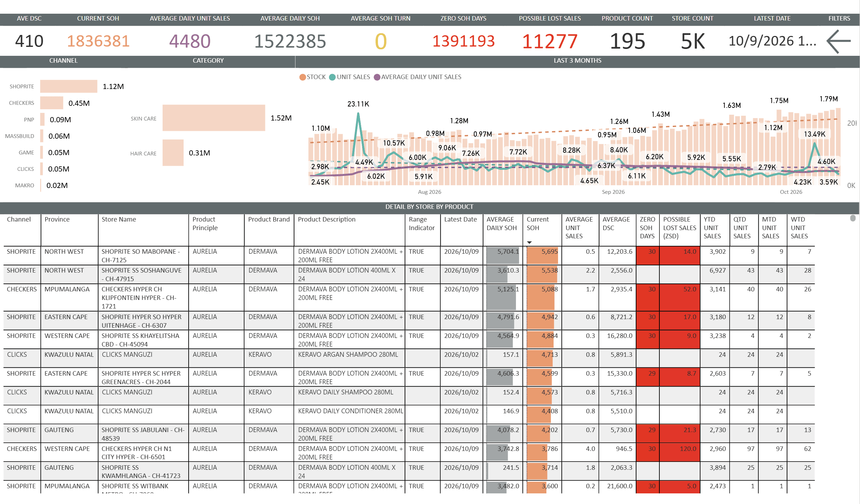Select the PNP channel bar
The image size is (860, 504).
click(x=42, y=119)
